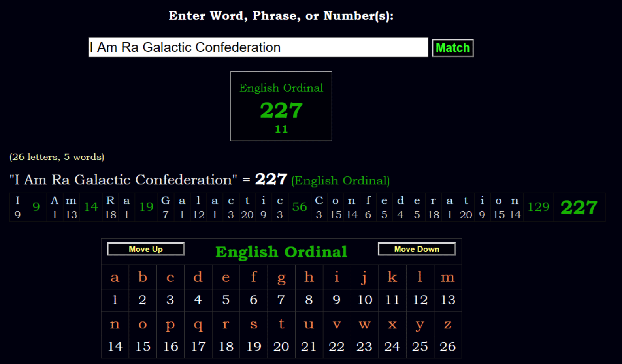Click number 10 below letter j in chart

(364, 300)
